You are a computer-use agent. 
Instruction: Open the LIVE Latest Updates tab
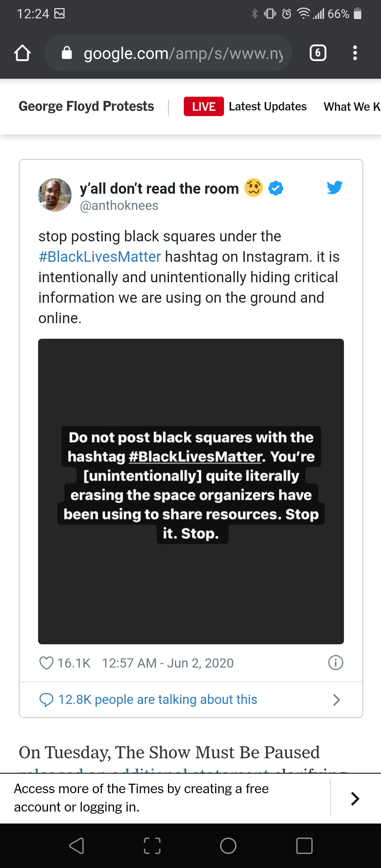click(x=246, y=107)
